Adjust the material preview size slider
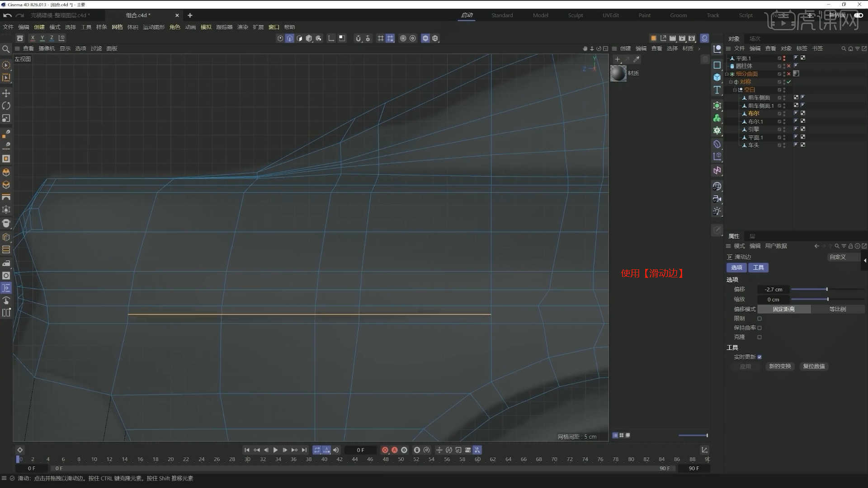The image size is (868, 488). coord(693,436)
